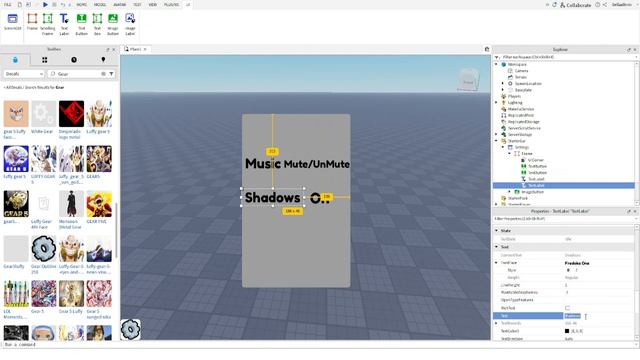The image size is (640, 360).
Task: Start playtest with the blue Play button
Action: point(45,4)
